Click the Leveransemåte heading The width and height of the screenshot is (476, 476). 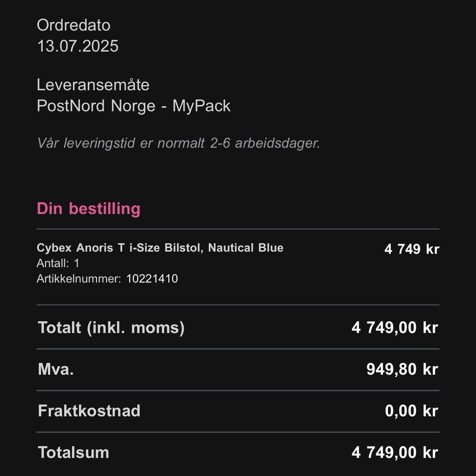[93, 85]
